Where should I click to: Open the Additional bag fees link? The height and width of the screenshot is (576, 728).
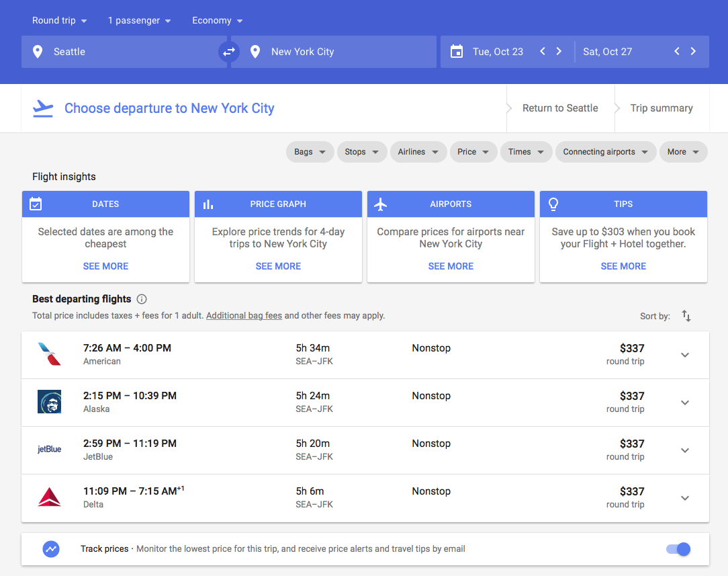[x=244, y=315]
